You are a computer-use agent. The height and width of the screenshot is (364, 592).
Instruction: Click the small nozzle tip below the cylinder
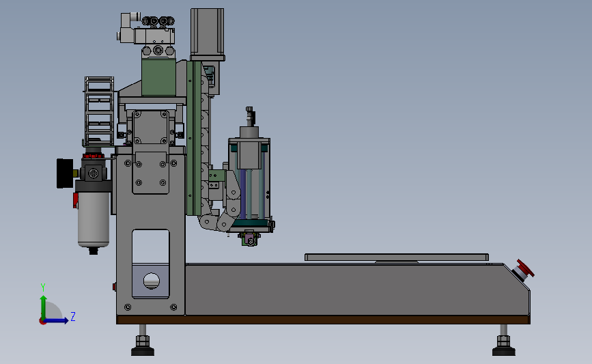point(249,240)
